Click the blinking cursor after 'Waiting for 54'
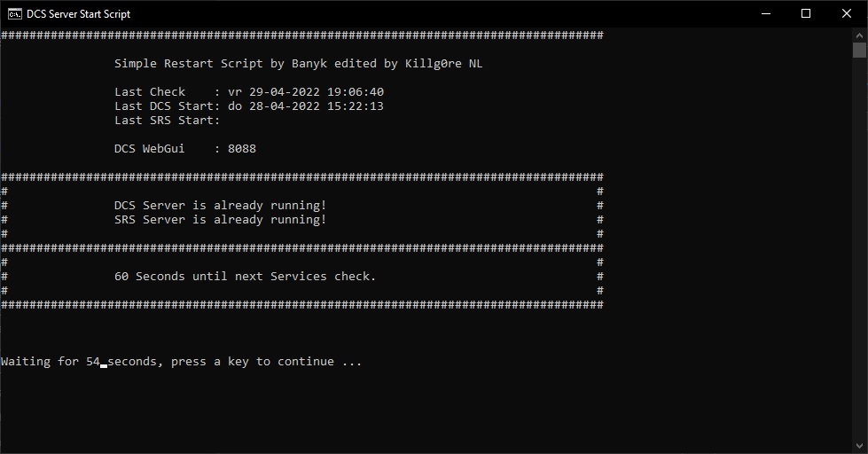 pos(104,364)
